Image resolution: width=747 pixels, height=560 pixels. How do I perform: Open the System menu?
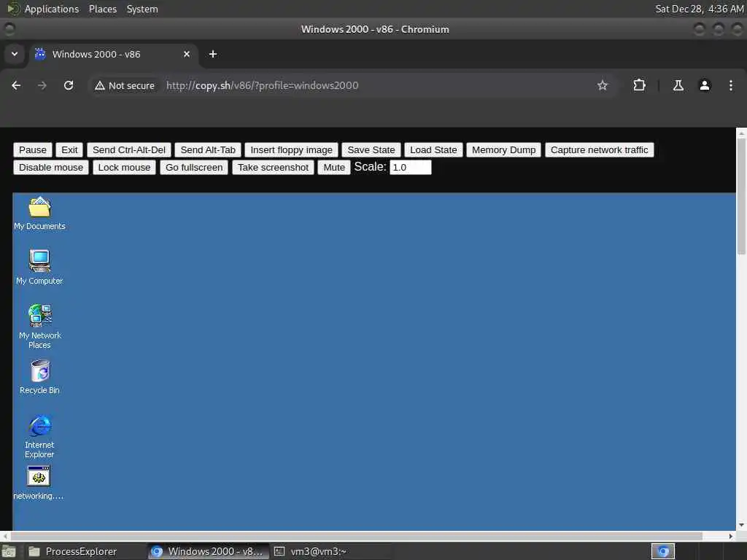(142, 9)
